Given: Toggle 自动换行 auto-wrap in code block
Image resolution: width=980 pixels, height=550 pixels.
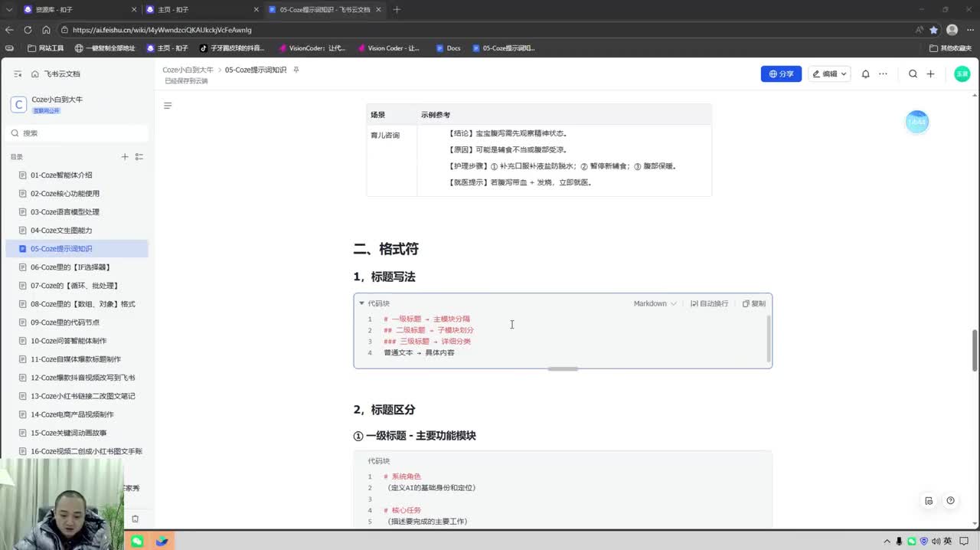Looking at the screenshot, I should point(709,303).
